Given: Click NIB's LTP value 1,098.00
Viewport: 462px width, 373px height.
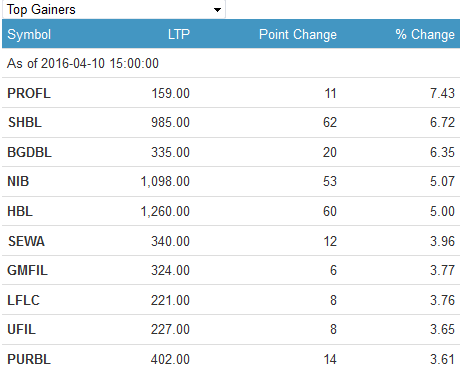Looking at the screenshot, I should pyautogui.click(x=165, y=181).
